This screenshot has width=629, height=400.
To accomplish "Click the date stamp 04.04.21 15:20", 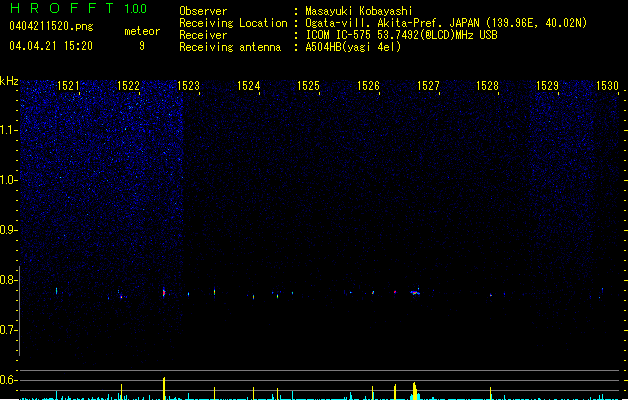I will point(51,46).
